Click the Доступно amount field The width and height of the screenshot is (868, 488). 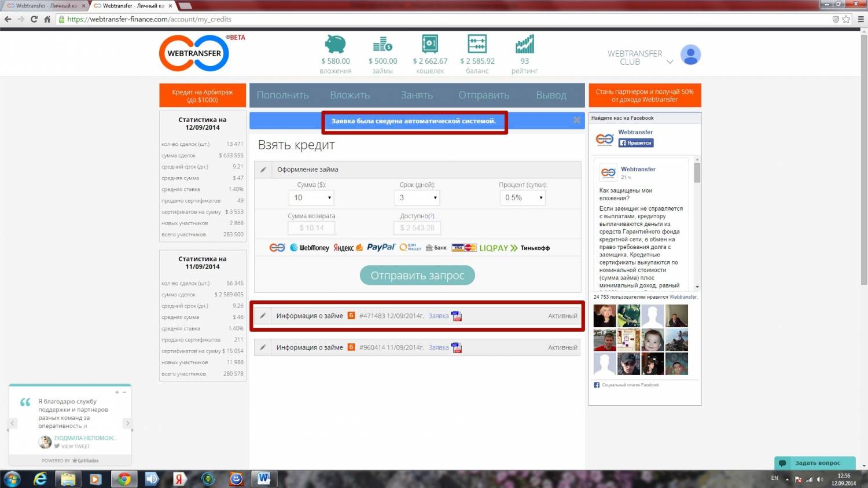pos(417,228)
